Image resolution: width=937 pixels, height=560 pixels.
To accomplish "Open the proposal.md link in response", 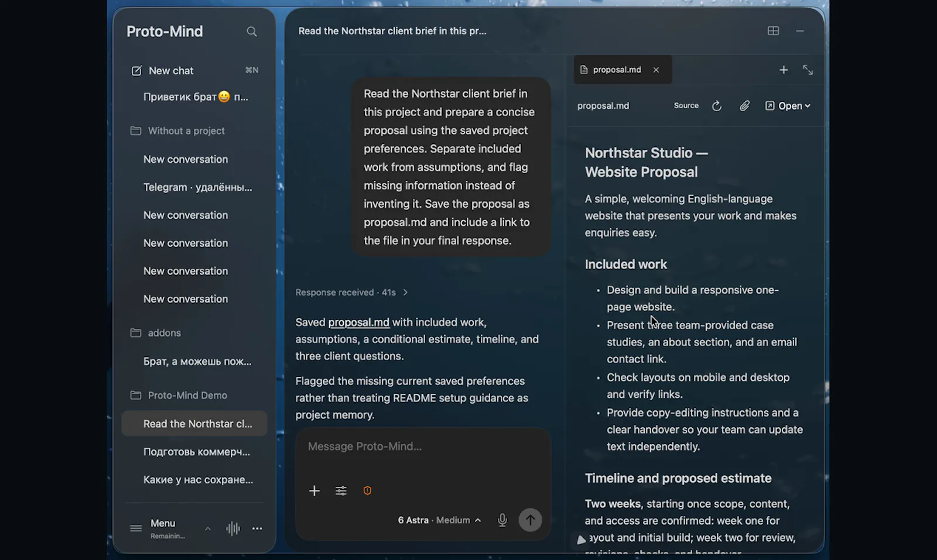I will pos(358,322).
